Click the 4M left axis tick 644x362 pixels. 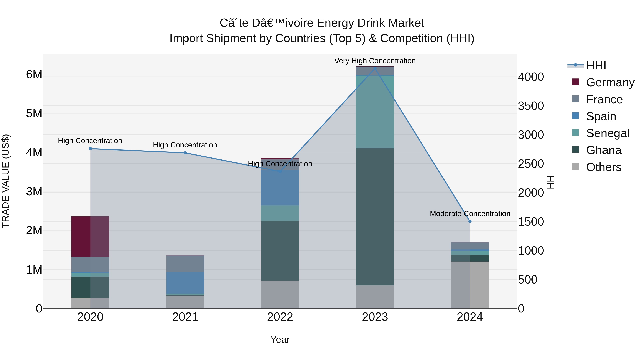(x=34, y=152)
